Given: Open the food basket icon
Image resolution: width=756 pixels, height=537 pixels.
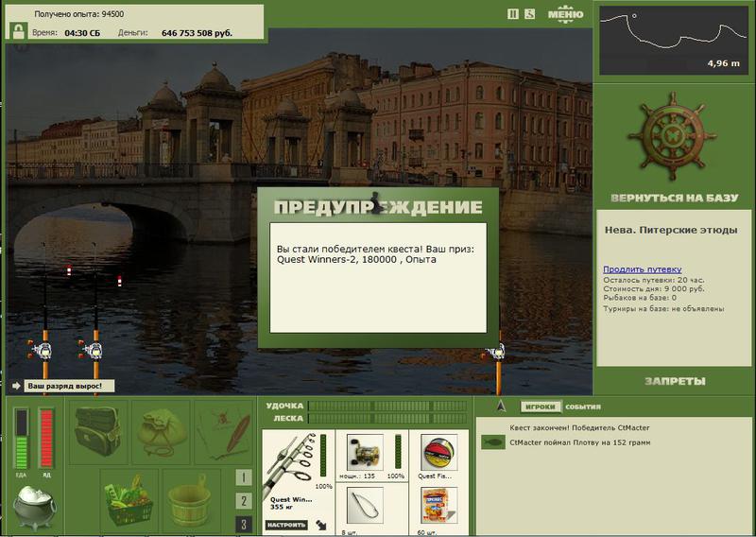Looking at the screenshot, I should point(129,500).
